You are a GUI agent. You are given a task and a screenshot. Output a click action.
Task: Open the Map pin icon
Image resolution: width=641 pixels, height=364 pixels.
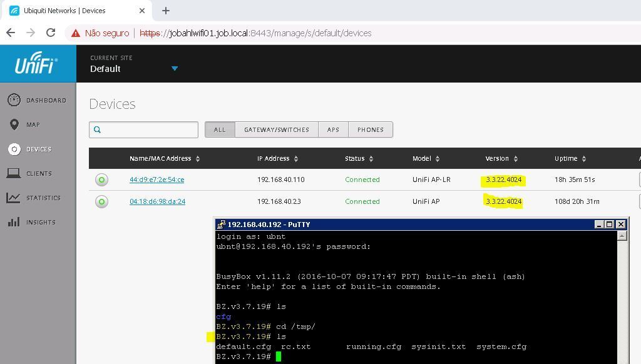14,124
